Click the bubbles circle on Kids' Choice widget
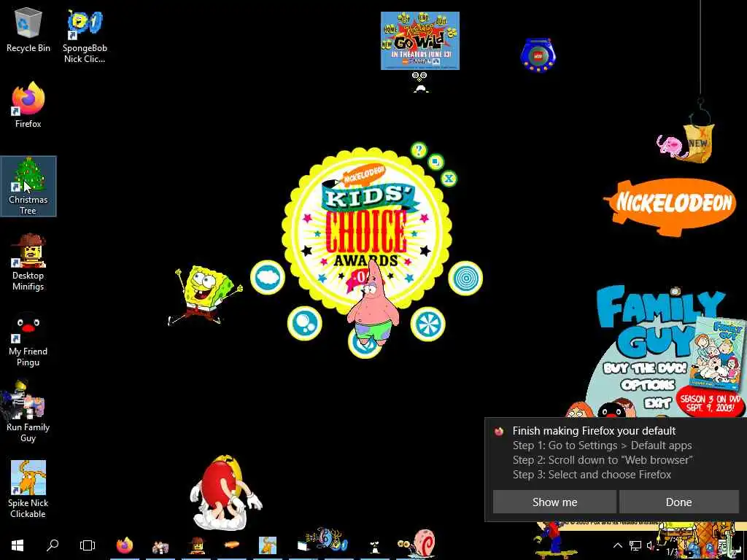The height and width of the screenshot is (560, 747). (304, 323)
